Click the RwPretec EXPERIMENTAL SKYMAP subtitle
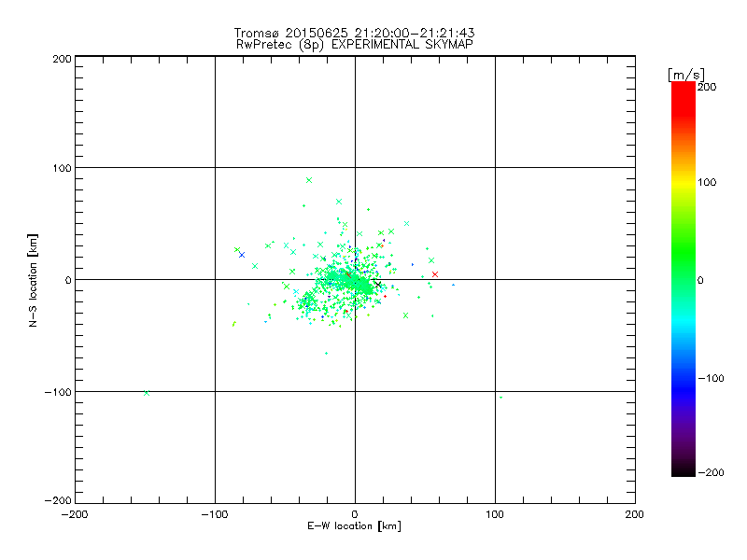This screenshot has height=560, width=747. pos(355,44)
